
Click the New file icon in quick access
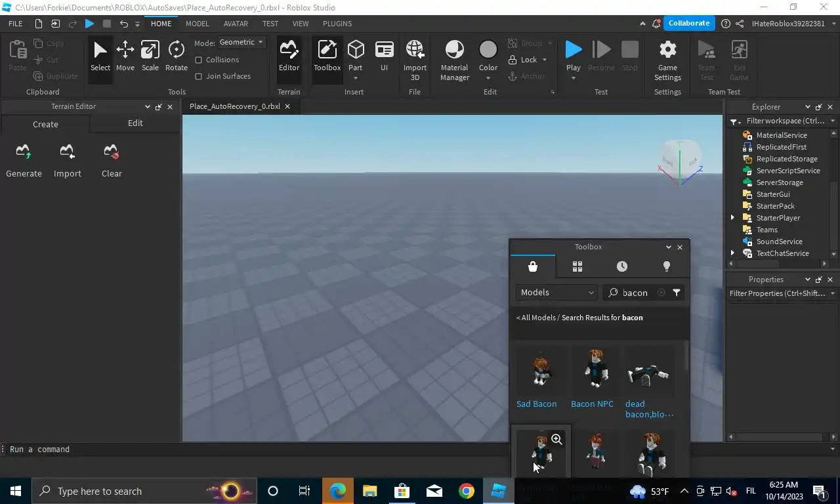point(39,24)
